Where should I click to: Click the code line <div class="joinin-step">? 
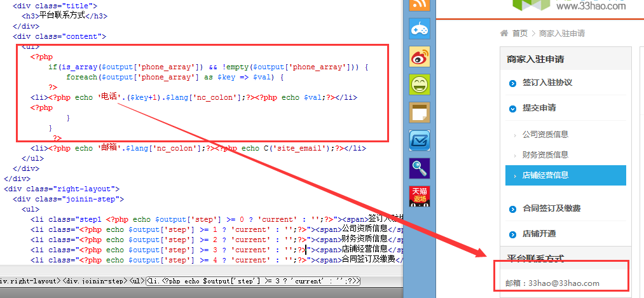68,199
